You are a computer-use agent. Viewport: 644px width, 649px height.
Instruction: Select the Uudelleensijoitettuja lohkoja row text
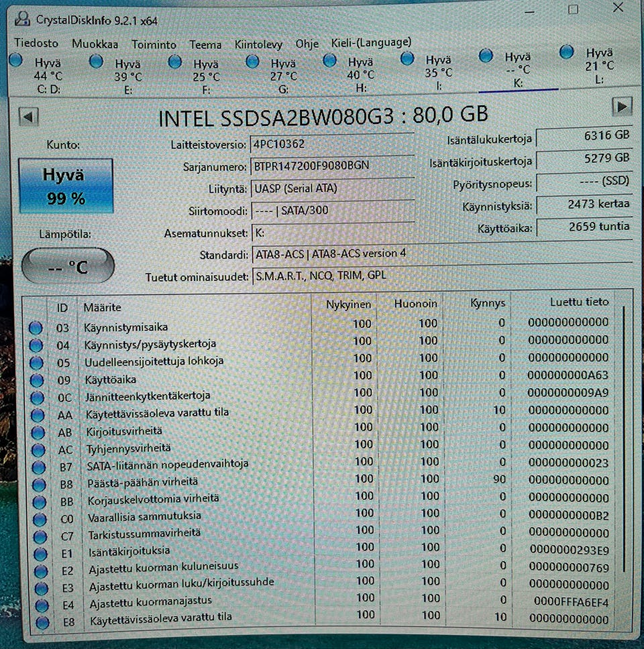(x=154, y=361)
